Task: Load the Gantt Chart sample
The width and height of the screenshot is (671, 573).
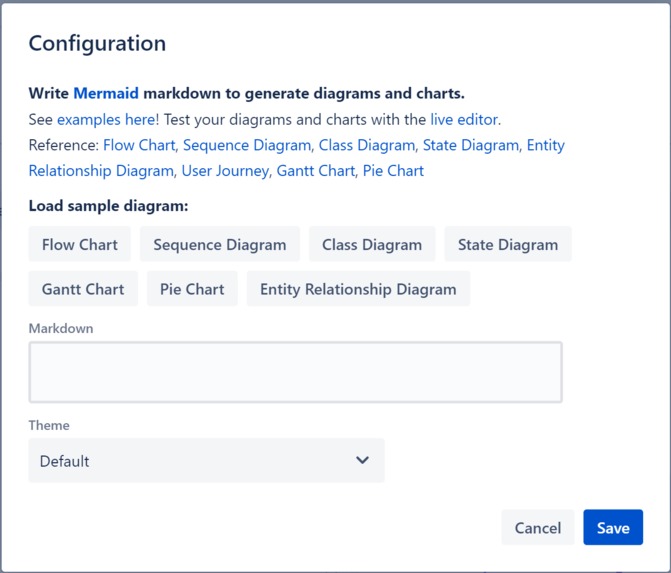Action: tap(83, 289)
